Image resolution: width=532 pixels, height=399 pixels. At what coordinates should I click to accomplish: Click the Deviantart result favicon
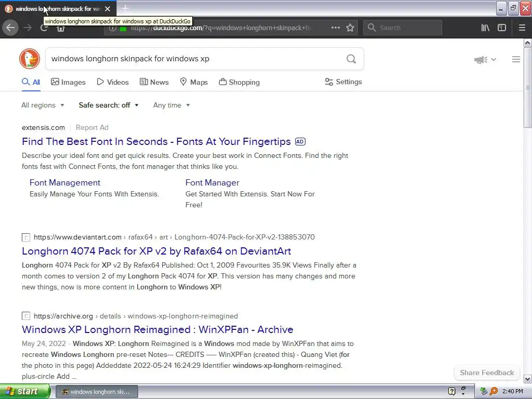[26, 237]
